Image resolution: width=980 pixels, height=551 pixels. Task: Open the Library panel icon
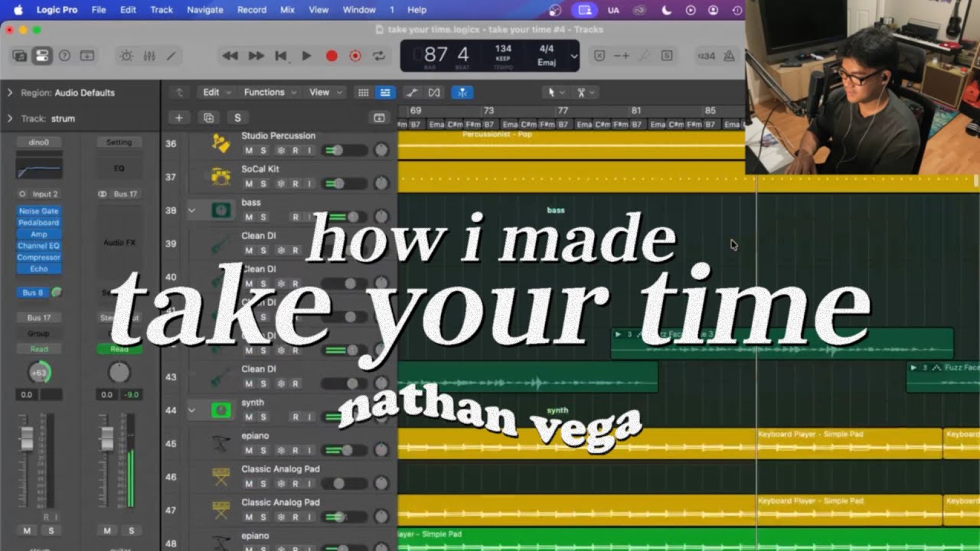click(20, 56)
